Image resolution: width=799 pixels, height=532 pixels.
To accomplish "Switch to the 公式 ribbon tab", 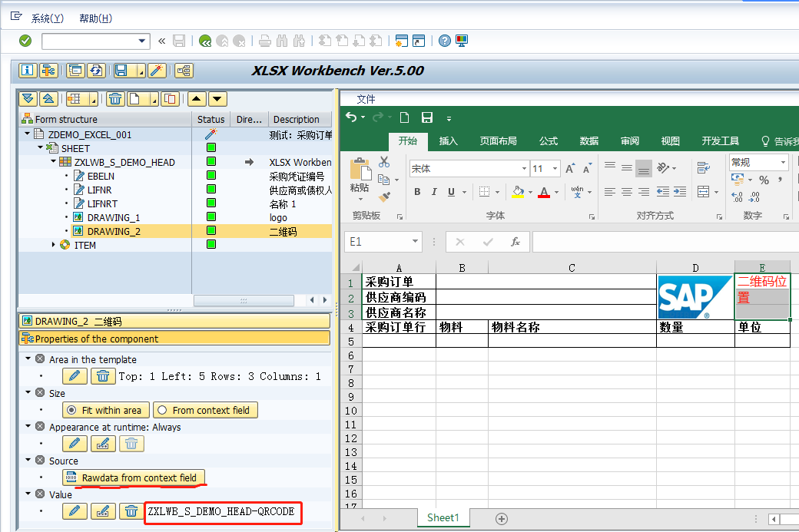I will pos(549,141).
